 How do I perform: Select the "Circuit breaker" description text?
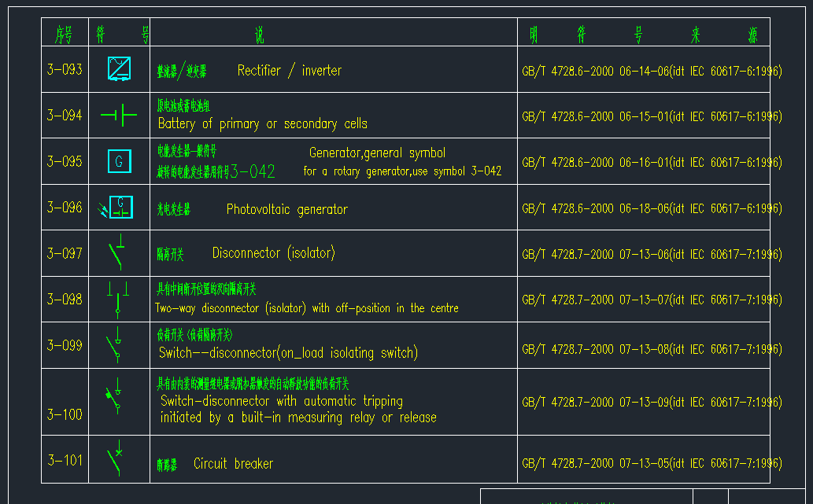click(x=233, y=464)
